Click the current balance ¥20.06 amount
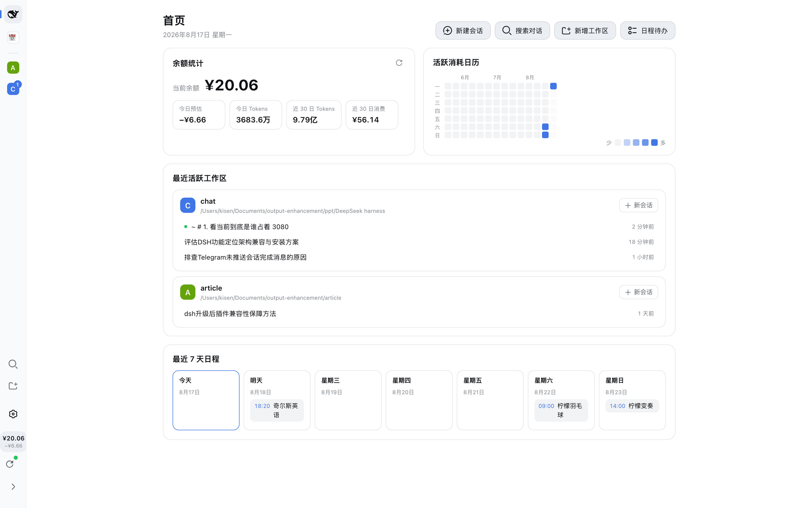The height and width of the screenshot is (508, 812). tap(231, 85)
